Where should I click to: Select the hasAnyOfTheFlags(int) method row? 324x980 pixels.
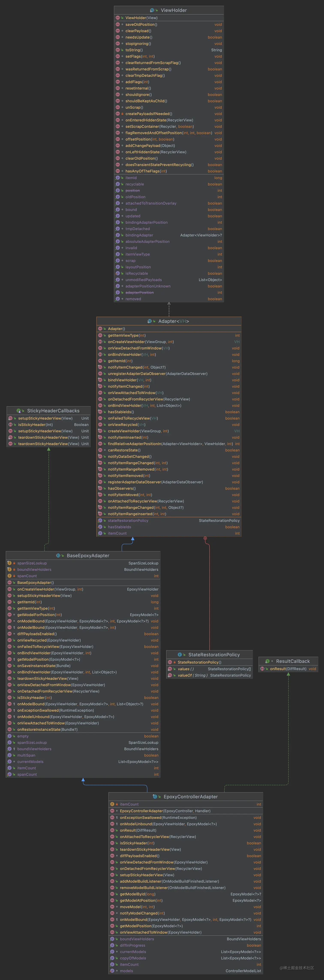point(169,171)
